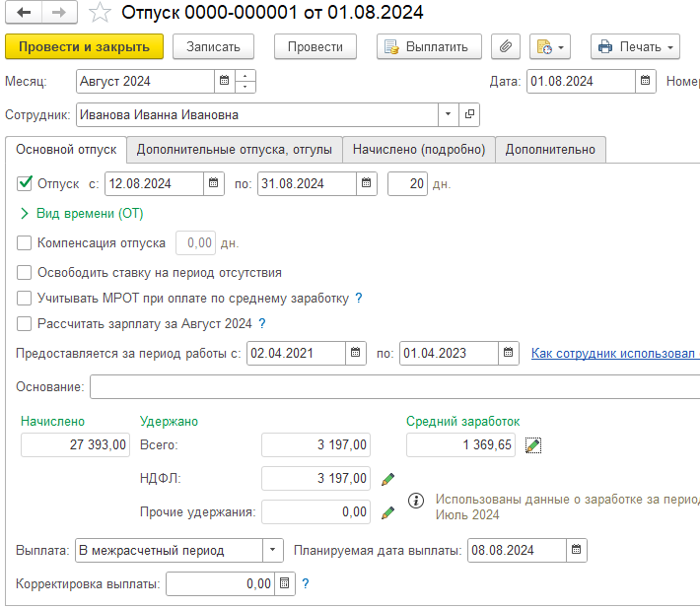Click the Удержано Всего amount 3 197,00

(316, 444)
